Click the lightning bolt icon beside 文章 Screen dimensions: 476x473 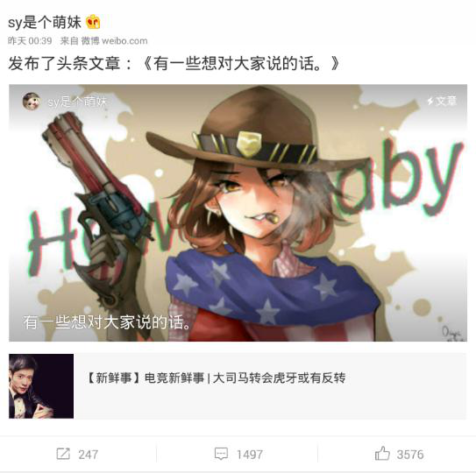[430, 101]
